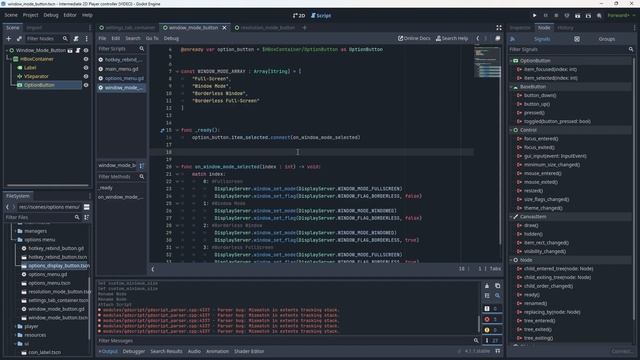Screen dimensions: 640x360
Task: Instantiate child scene with the link icon
Action: pyautogui.click(x=19, y=38)
